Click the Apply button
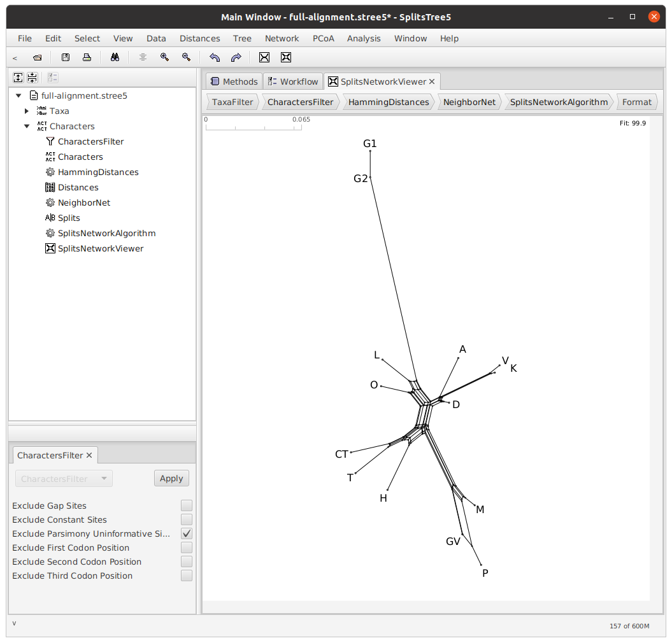 [171, 479]
